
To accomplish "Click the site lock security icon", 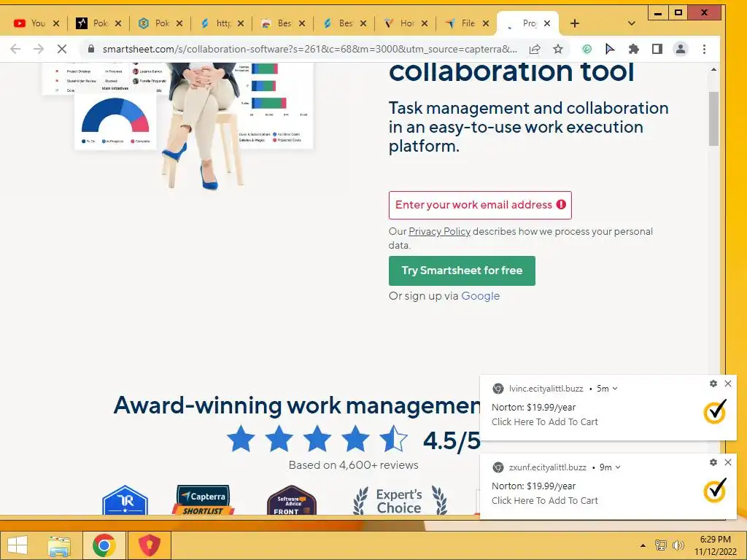I will coord(91,49).
